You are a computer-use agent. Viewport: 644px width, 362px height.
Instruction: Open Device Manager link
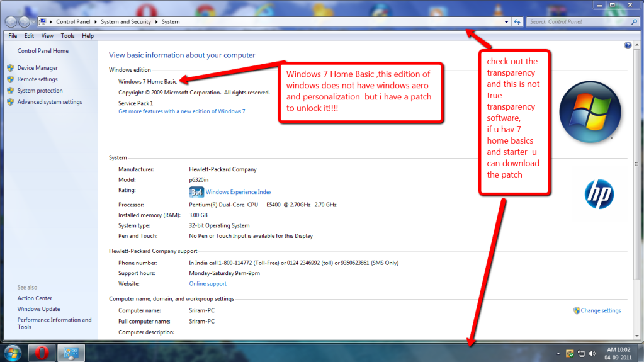point(37,68)
